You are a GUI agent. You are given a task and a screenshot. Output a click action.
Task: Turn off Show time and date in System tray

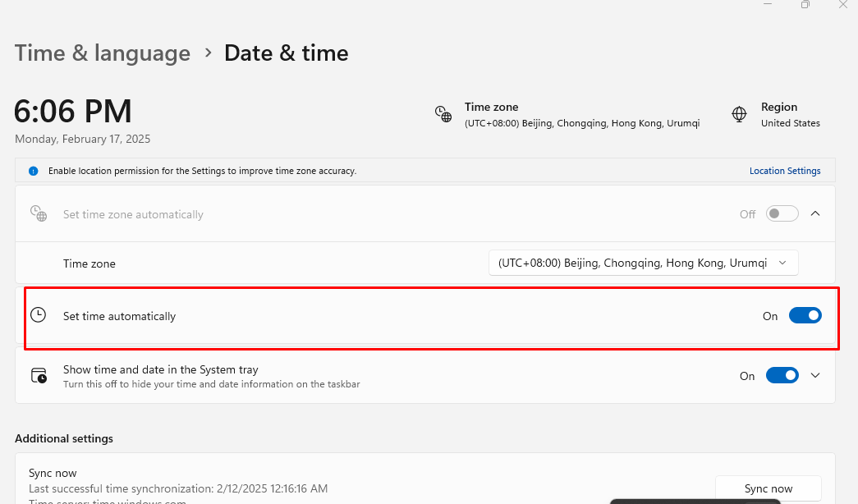point(782,375)
